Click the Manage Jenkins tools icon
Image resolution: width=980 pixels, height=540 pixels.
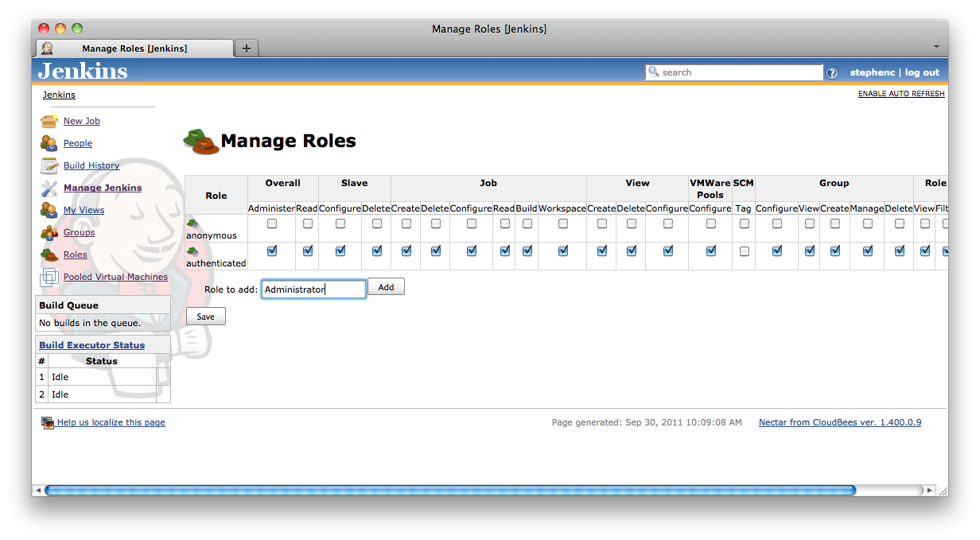point(49,188)
